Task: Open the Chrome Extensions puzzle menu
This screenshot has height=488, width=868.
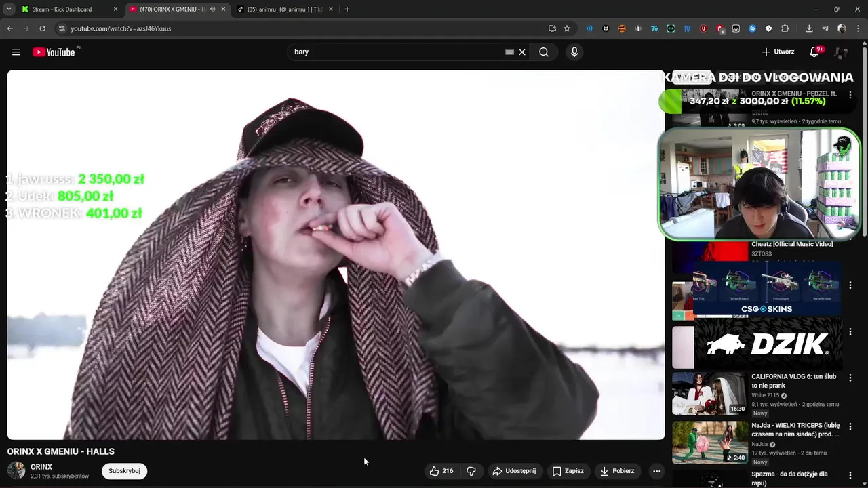Action: point(785,28)
